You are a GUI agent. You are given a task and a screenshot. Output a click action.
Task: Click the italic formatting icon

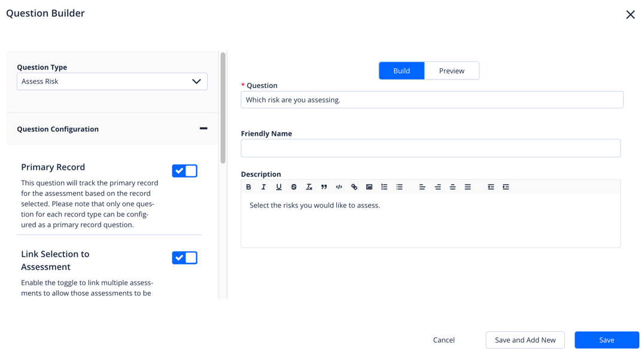point(263,187)
